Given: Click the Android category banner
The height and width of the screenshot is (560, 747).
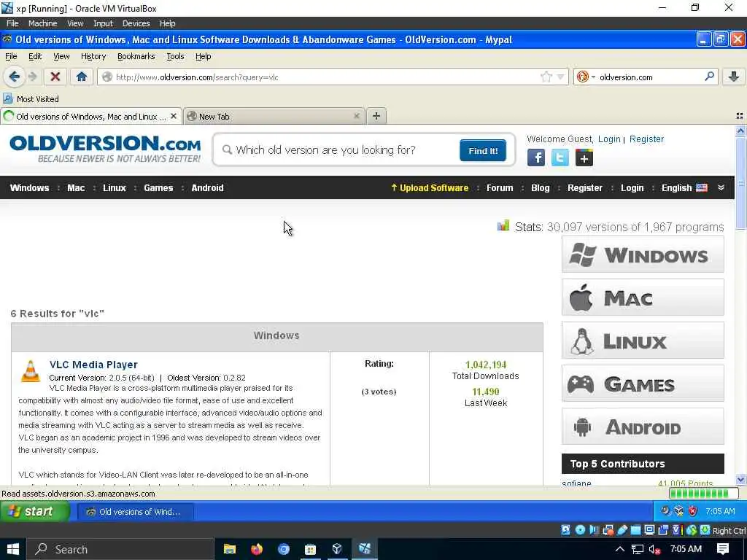Looking at the screenshot, I should pyautogui.click(x=643, y=426).
